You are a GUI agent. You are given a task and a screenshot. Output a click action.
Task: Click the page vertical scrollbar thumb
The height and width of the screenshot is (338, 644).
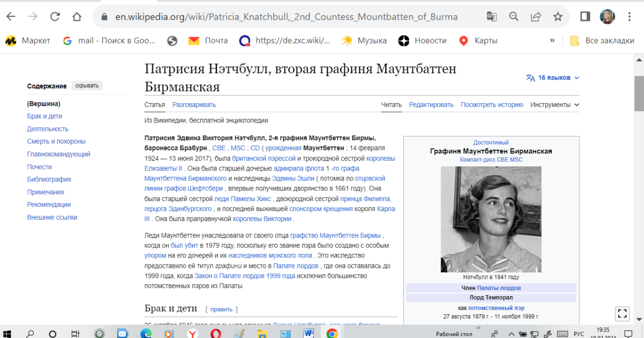639,93
